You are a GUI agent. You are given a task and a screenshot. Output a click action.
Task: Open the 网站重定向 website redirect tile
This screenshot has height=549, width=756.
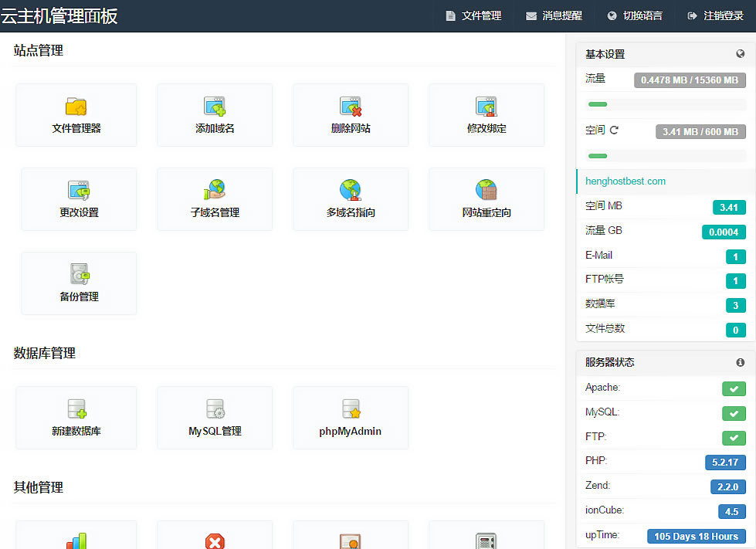coord(486,199)
